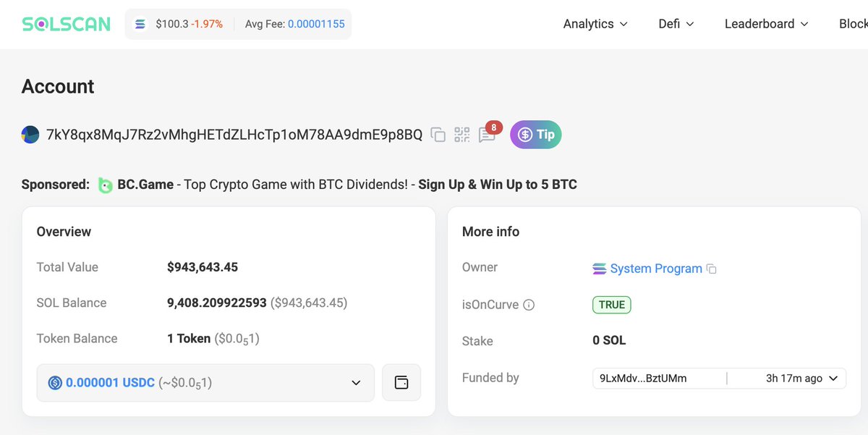Open the partially visible Block menu
This screenshot has height=435, width=868.
[854, 24]
